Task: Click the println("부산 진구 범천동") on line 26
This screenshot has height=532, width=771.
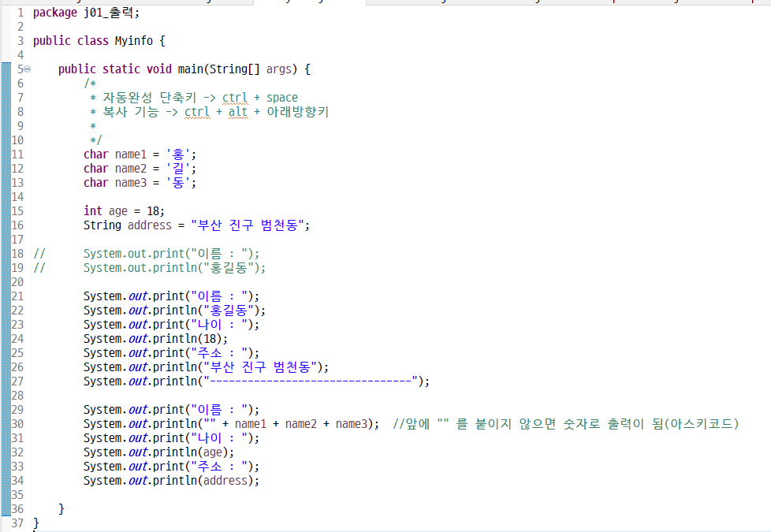Action: coord(206,367)
